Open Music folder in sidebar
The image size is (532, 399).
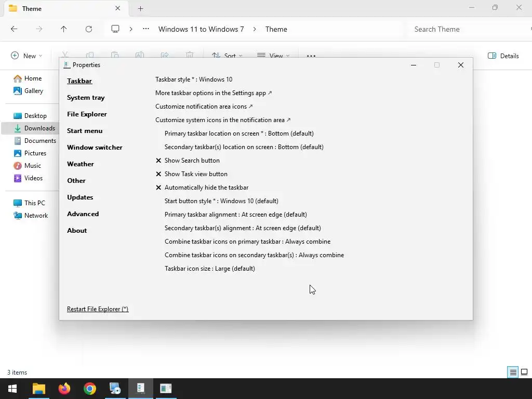(x=28, y=166)
